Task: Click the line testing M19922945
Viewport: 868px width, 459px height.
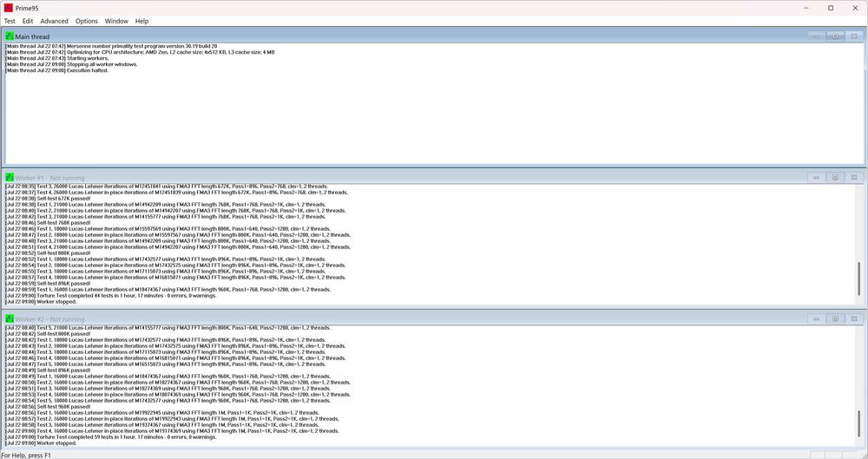Action: pyautogui.click(x=162, y=412)
